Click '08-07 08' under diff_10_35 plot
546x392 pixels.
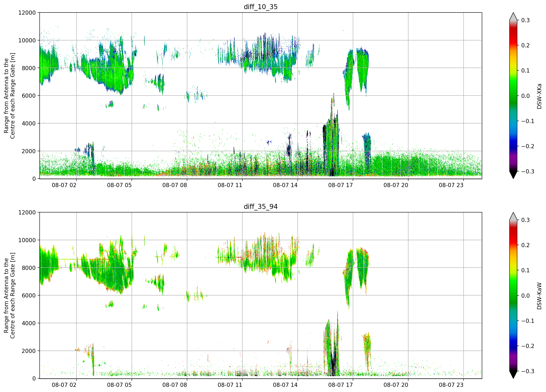tap(175, 185)
